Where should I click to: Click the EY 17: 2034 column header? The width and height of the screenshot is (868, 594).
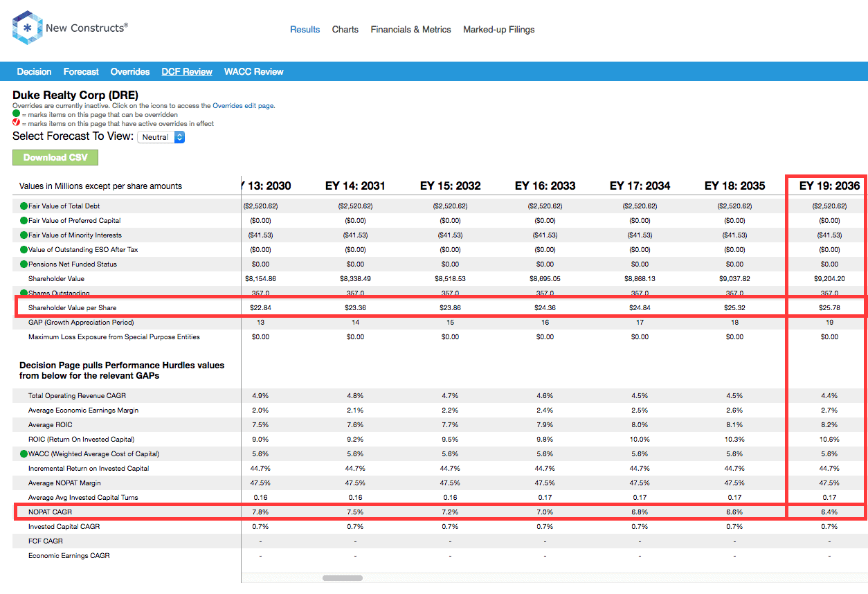pos(640,186)
